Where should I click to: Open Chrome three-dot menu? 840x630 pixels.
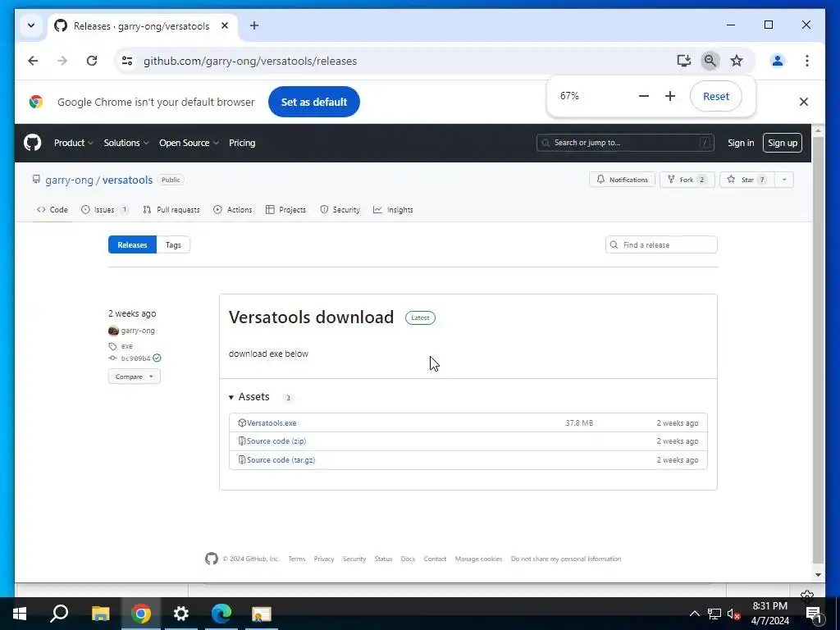tap(807, 61)
